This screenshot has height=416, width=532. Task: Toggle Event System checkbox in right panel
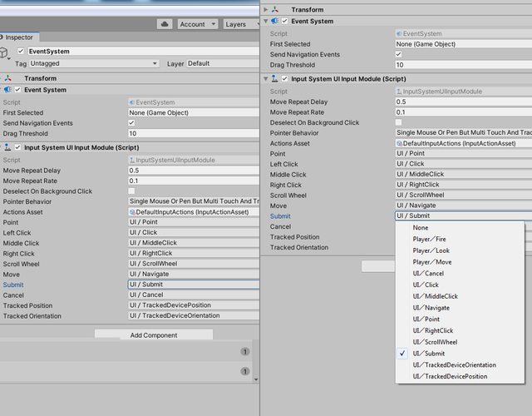pyautogui.click(x=284, y=21)
